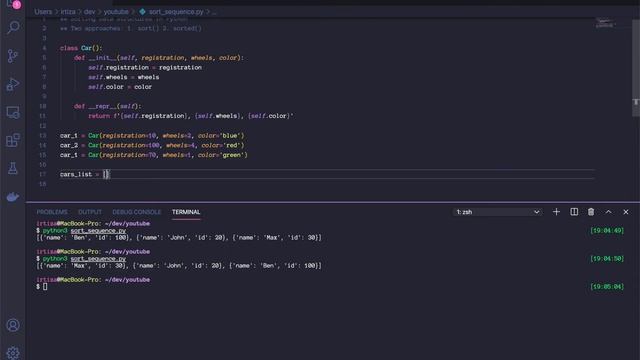The width and height of the screenshot is (640, 360).
Task: Maximize the terminal panel size
Action: (609, 212)
